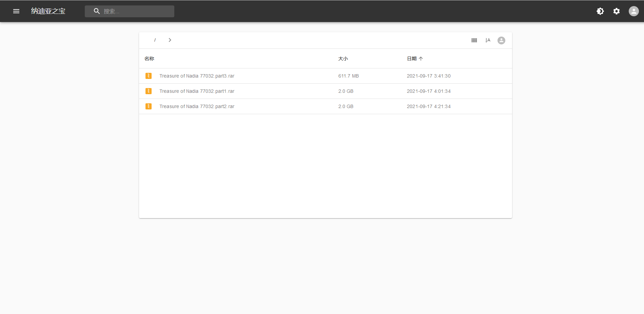This screenshot has width=644, height=314.
Task: Switch to grid view layout
Action: 474,40
